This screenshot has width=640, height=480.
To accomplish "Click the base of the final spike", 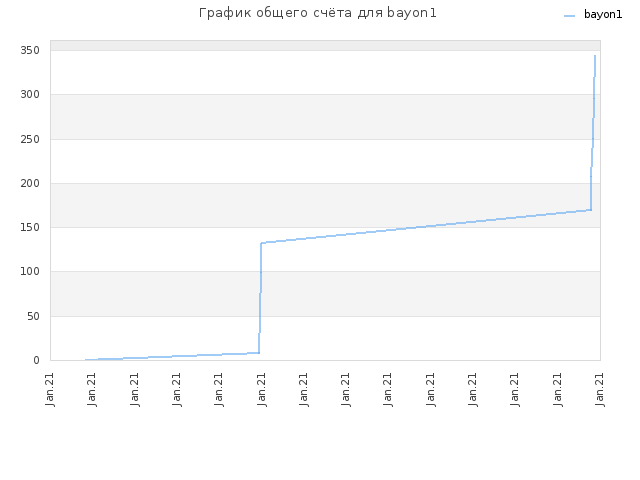I will pyautogui.click(x=591, y=210).
